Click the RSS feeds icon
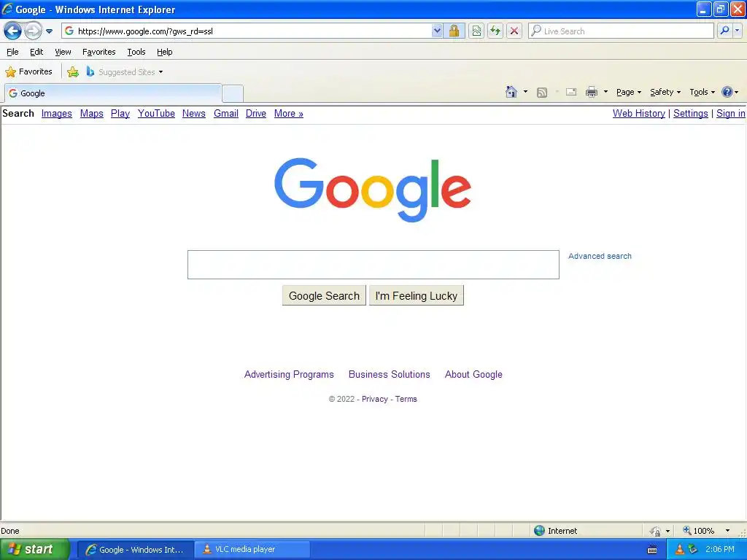The height and width of the screenshot is (560, 747). pos(542,93)
